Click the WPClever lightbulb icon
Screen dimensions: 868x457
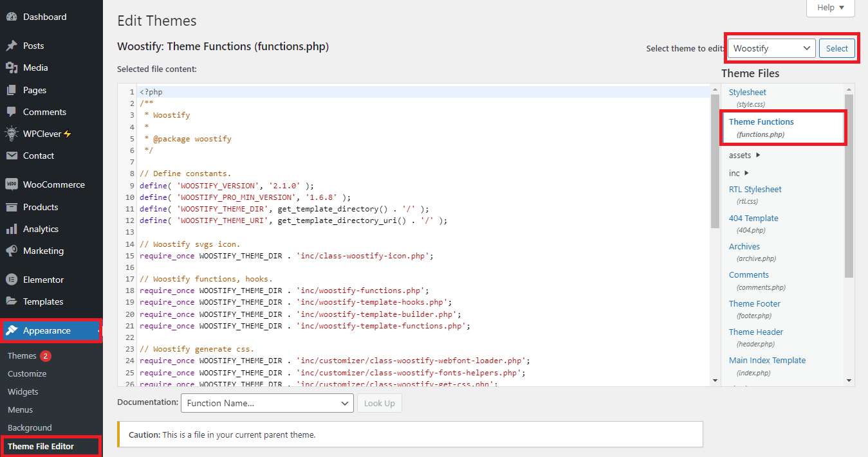coord(12,134)
